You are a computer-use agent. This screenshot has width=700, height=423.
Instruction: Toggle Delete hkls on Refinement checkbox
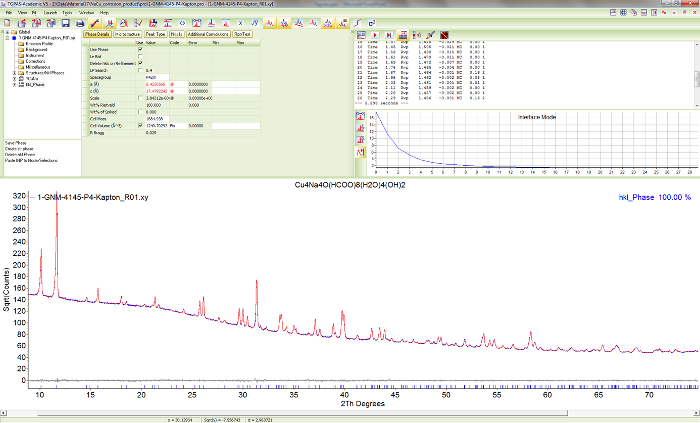(140, 63)
